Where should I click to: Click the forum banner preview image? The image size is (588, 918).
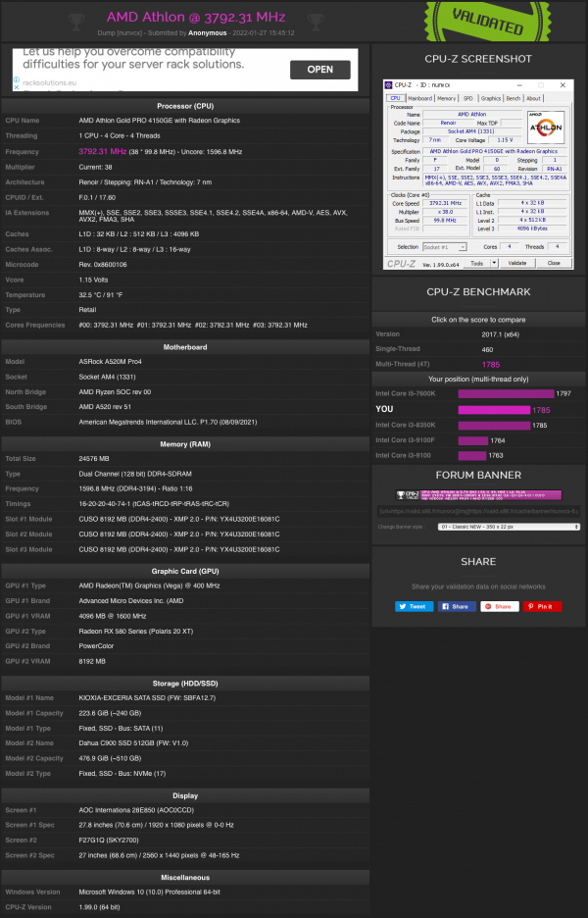[x=479, y=495]
